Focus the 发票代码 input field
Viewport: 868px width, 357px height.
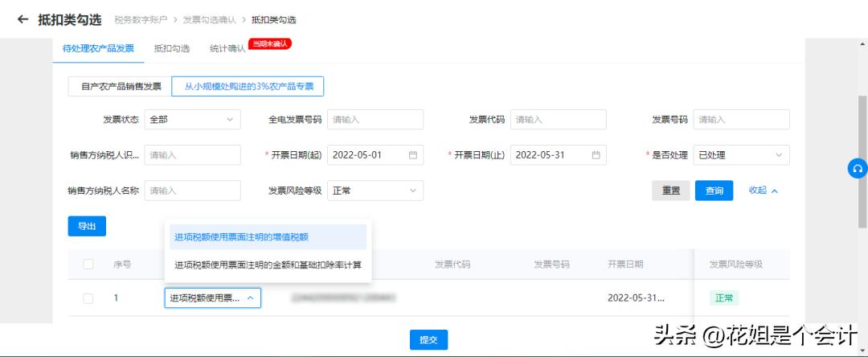coord(559,120)
